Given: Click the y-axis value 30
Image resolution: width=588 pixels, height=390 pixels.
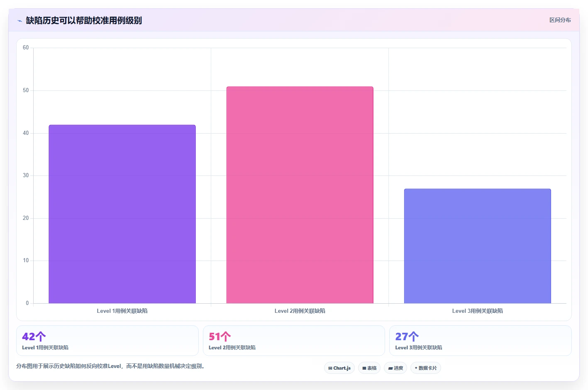Looking at the screenshot, I should click(x=26, y=175).
